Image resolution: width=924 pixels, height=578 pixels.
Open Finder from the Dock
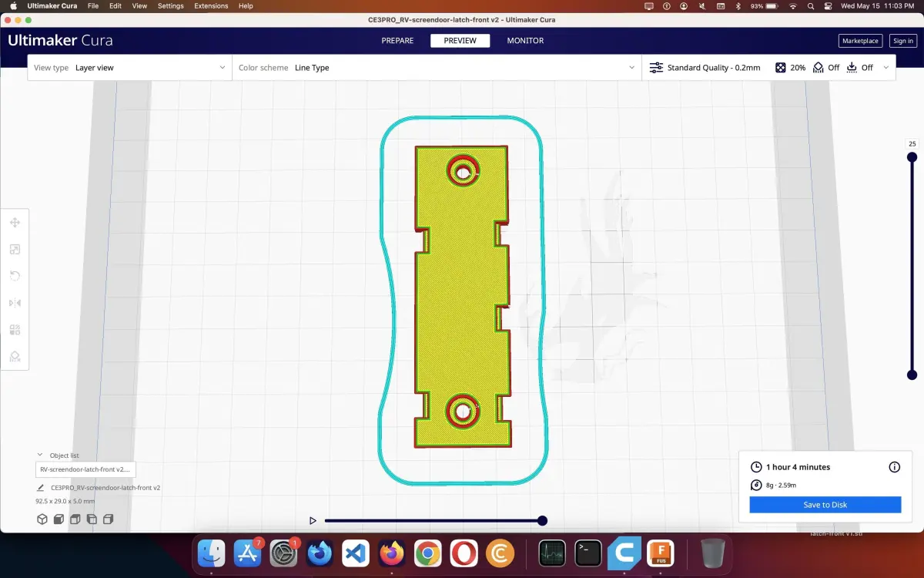click(x=211, y=553)
